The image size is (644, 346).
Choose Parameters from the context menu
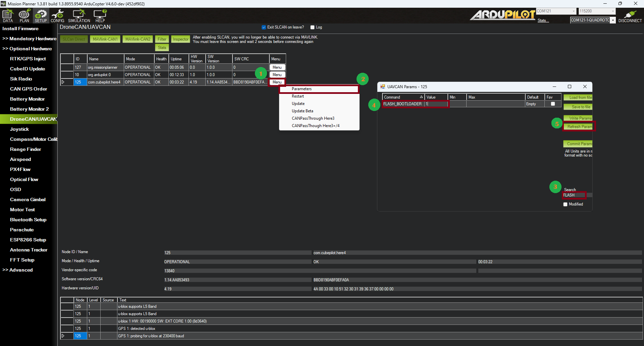(319, 89)
